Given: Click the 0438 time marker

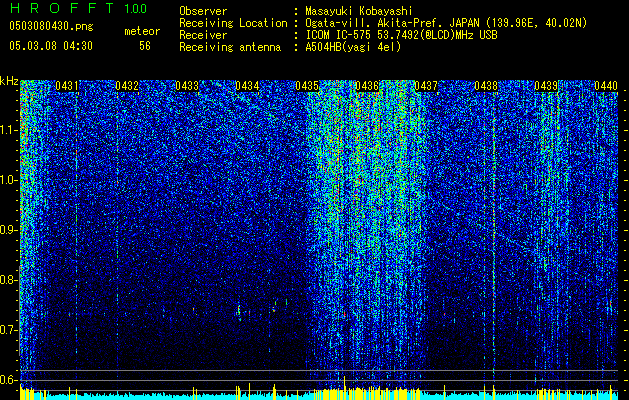Looking at the screenshot, I should 486,86.
